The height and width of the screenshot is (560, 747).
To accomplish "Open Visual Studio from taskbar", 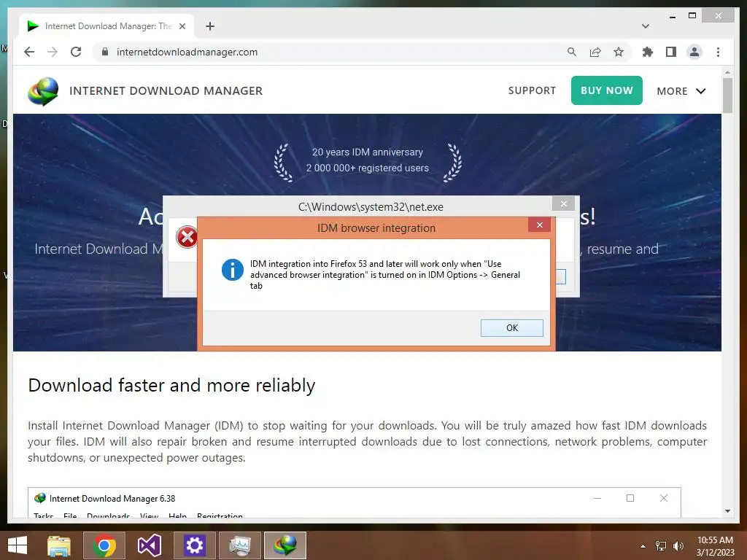I will tap(149, 545).
